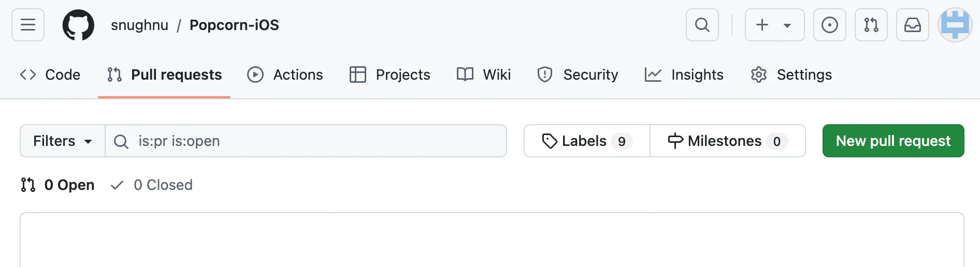980x267 pixels.
Task: Click the New pull request button
Action: tap(893, 141)
